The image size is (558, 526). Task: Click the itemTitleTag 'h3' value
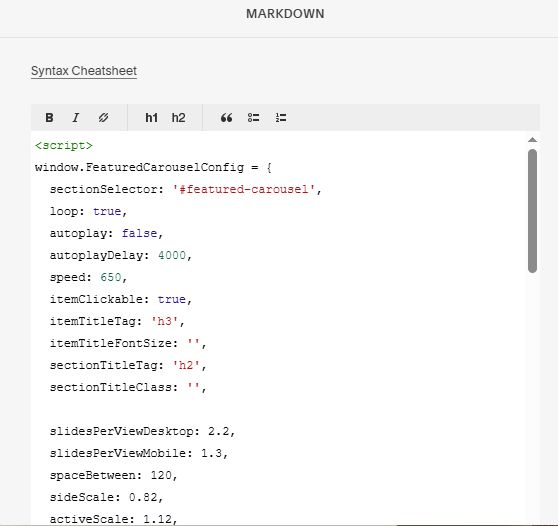coord(164,321)
